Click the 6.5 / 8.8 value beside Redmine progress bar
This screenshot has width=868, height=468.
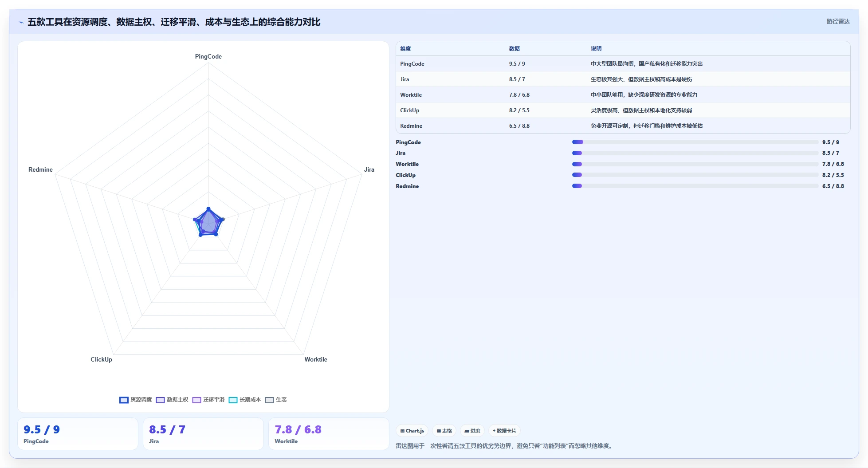tap(833, 186)
